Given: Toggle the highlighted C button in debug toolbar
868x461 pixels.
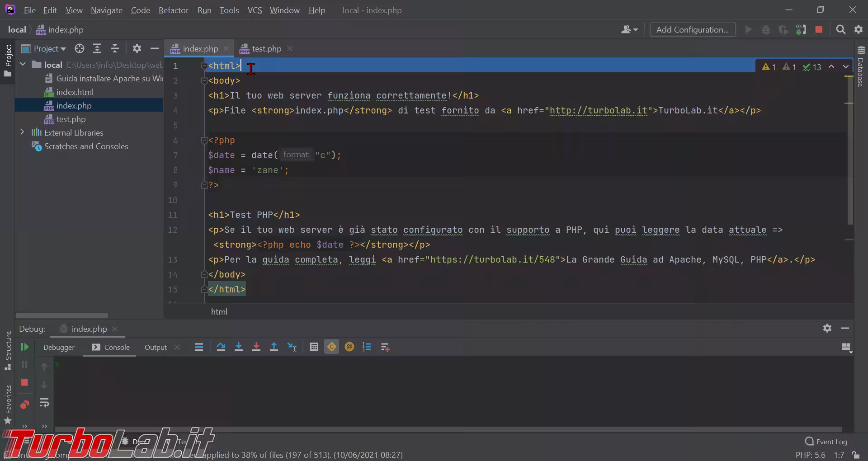Looking at the screenshot, I should pyautogui.click(x=331, y=347).
